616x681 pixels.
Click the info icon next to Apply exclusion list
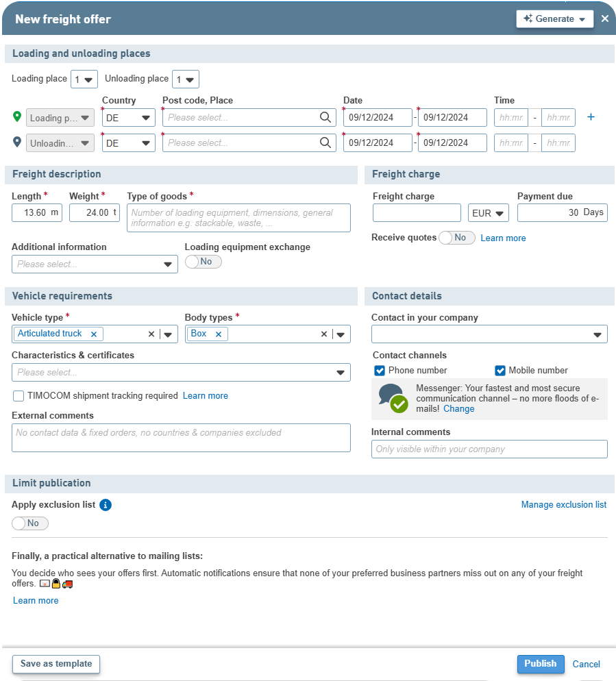[x=106, y=505]
